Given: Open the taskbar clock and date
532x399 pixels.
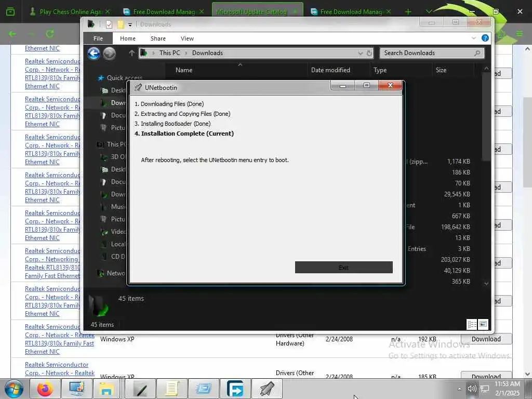Looking at the screenshot, I should (x=507, y=389).
